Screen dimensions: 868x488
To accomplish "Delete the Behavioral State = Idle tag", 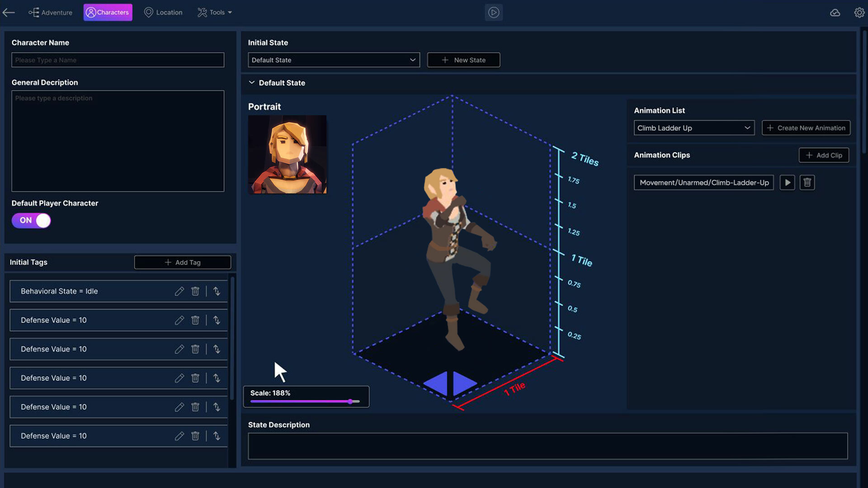I will (195, 291).
